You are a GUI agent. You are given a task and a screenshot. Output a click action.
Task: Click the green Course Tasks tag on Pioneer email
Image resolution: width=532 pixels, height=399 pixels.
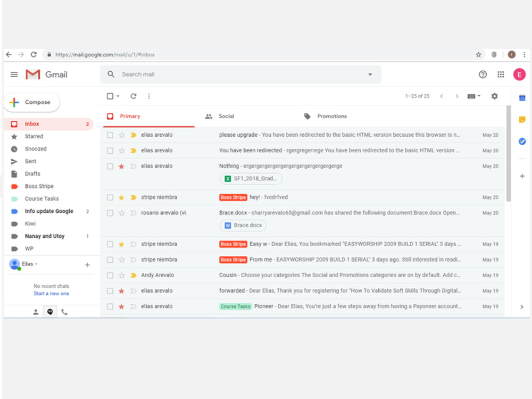click(x=235, y=307)
